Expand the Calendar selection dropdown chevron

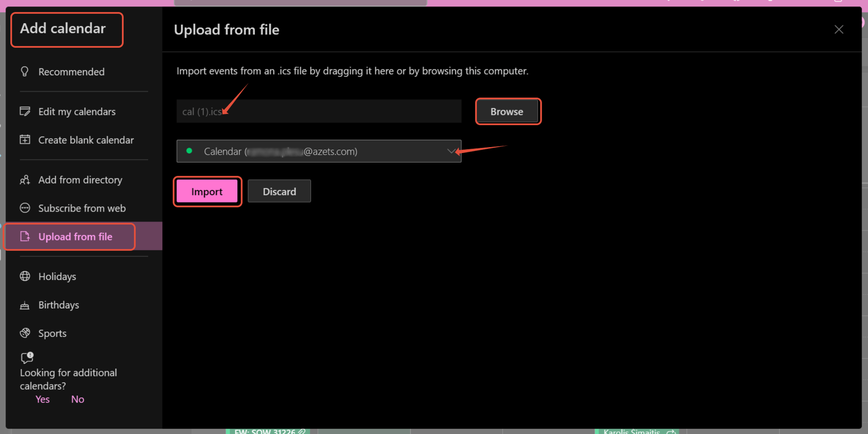click(x=451, y=151)
